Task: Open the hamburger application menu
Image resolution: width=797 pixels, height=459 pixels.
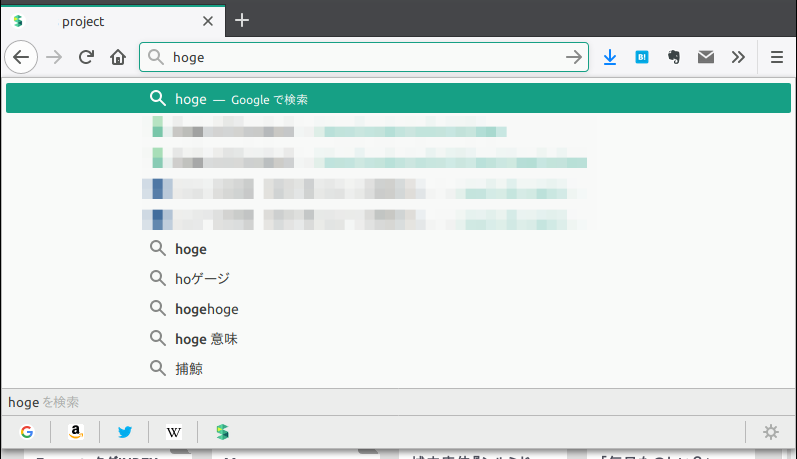Action: click(777, 57)
